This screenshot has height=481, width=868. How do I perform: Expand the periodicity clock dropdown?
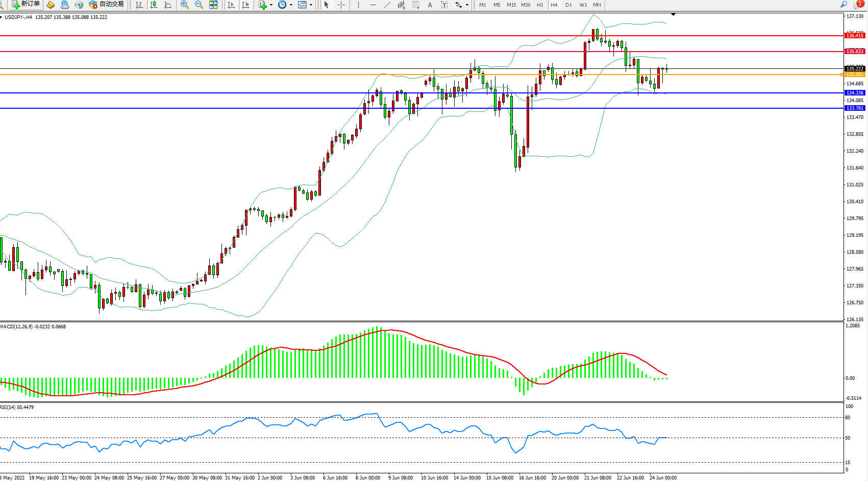[x=291, y=5]
